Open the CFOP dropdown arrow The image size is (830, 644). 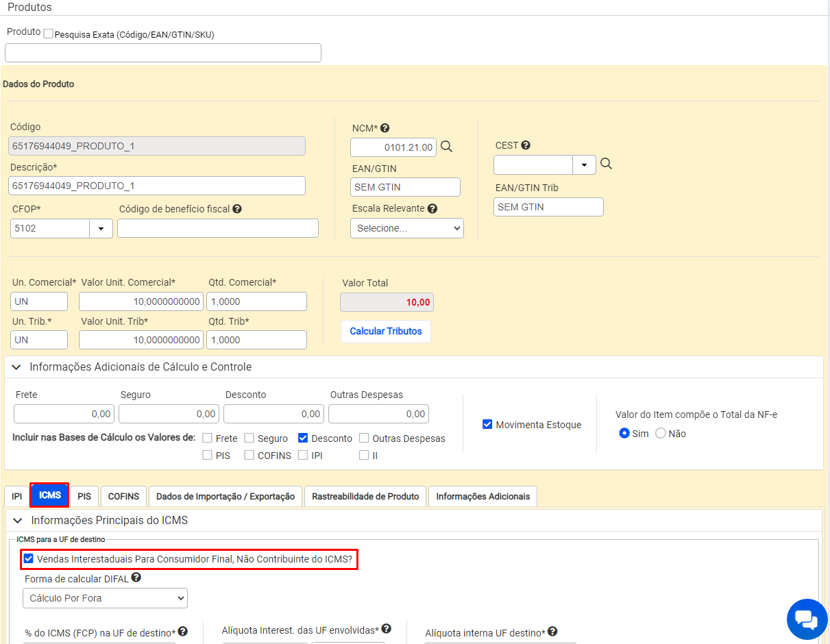point(101,228)
